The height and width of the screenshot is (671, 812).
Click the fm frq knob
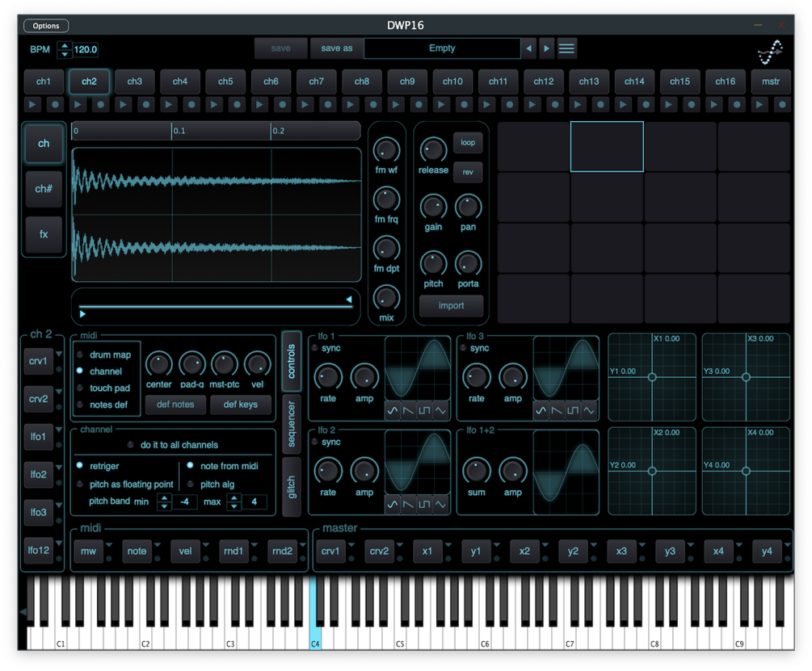point(386,199)
